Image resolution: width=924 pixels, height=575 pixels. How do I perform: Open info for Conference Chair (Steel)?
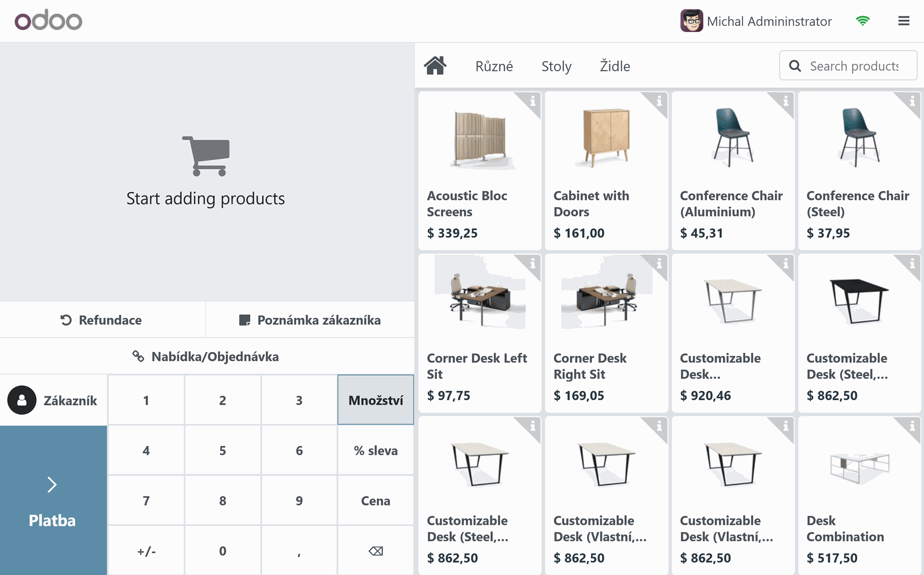tap(912, 102)
